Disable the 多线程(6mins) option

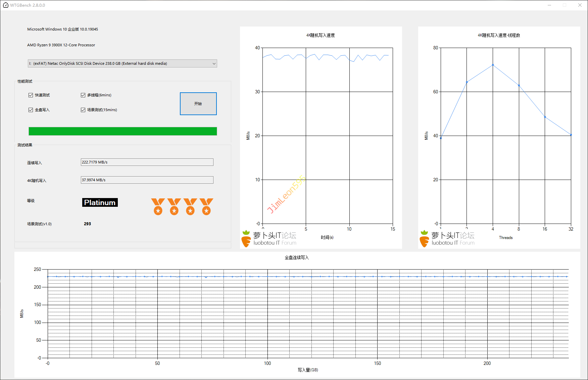coord(83,95)
